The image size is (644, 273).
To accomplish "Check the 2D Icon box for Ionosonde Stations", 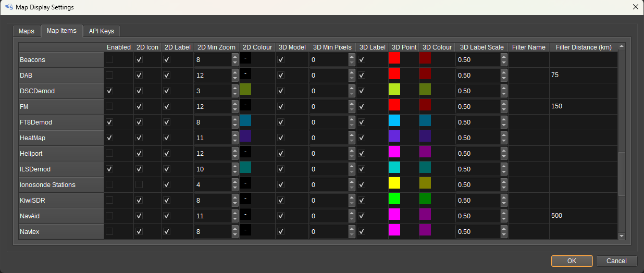I will click(139, 185).
